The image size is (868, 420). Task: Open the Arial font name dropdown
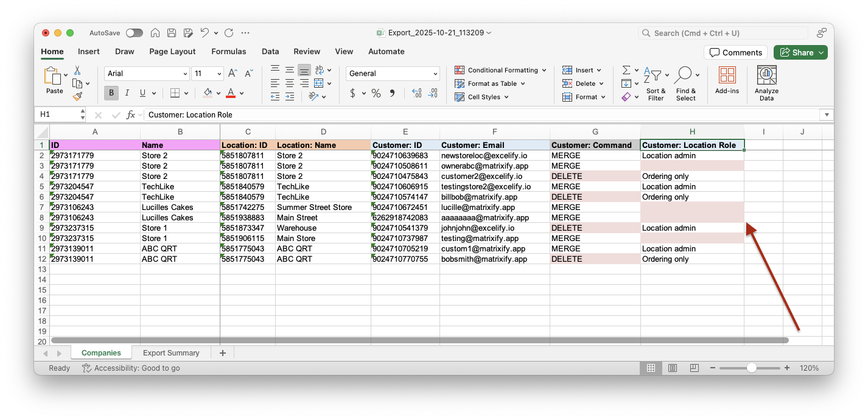[147, 74]
